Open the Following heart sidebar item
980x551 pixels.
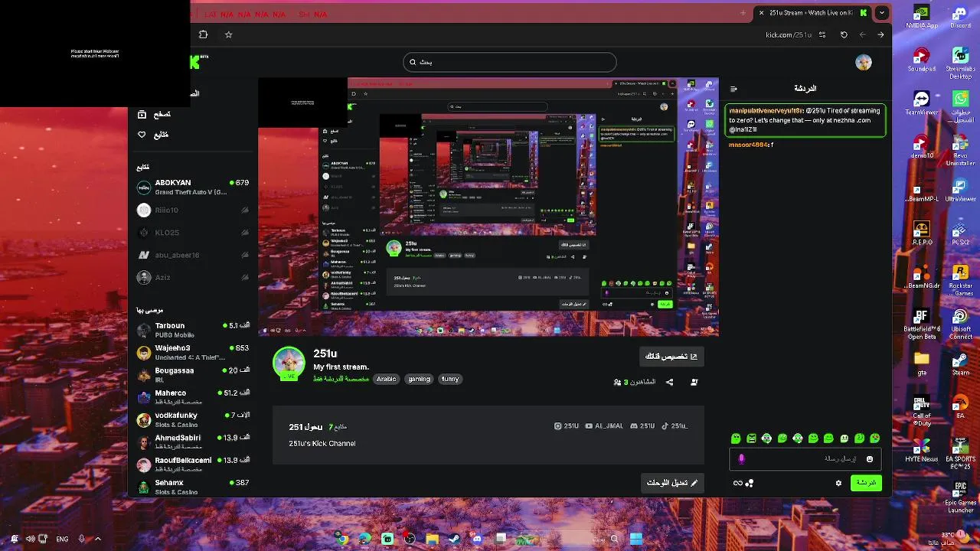click(x=142, y=135)
